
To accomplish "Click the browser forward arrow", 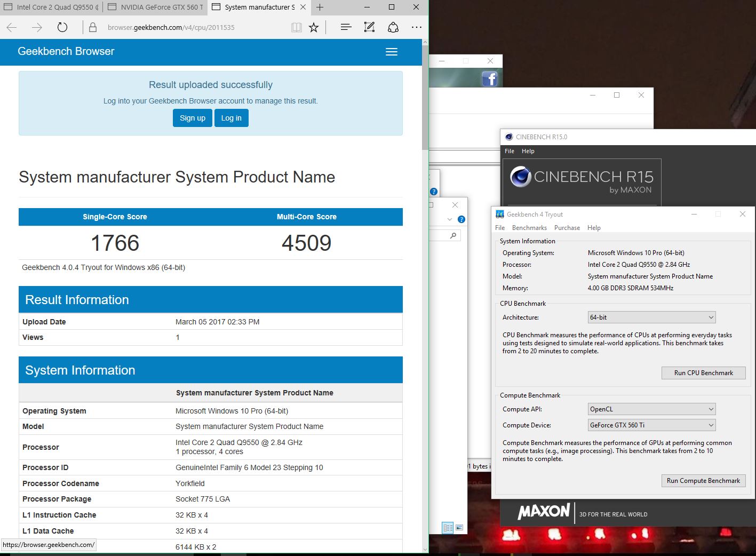I will coord(37,27).
